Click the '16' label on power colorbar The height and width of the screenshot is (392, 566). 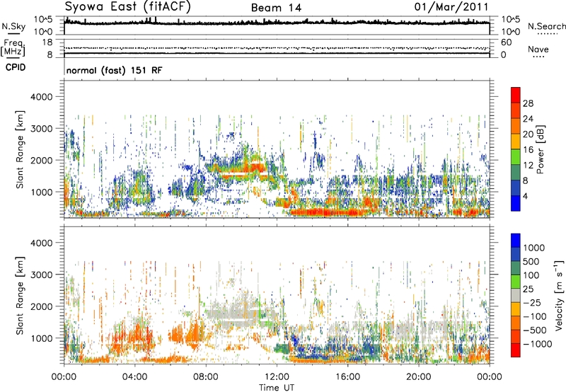tap(528, 150)
